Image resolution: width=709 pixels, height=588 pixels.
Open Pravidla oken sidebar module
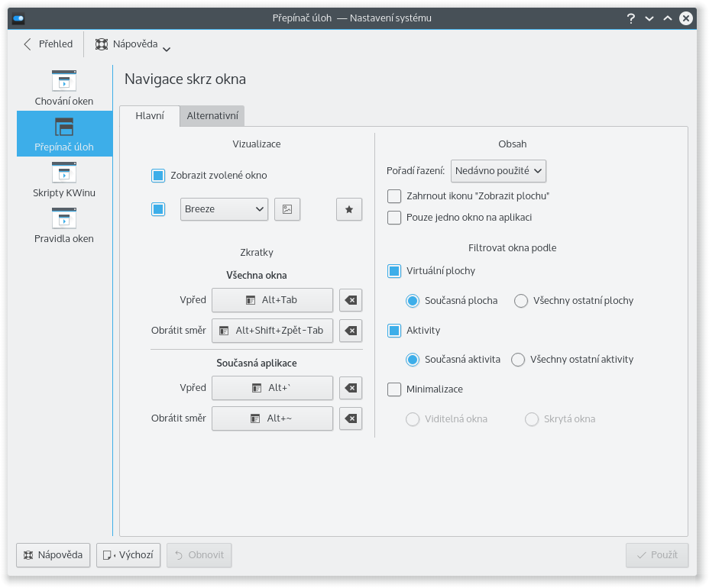pyautogui.click(x=64, y=225)
